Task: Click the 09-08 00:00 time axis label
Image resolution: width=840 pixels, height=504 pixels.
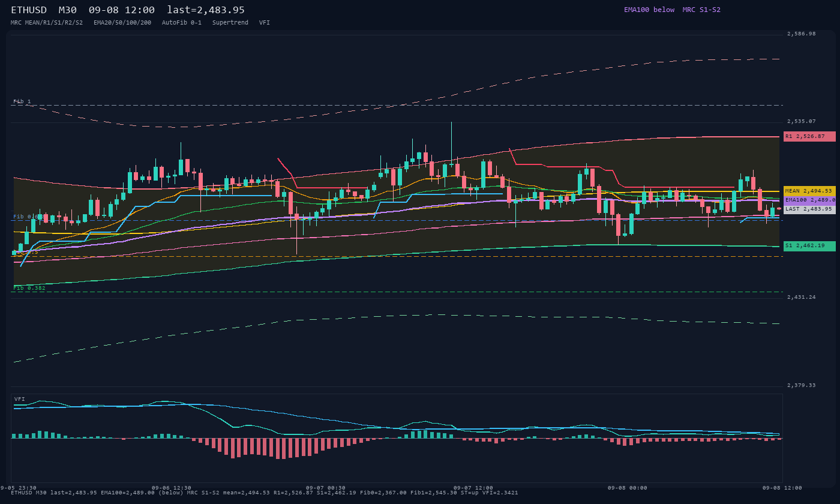Action: click(x=628, y=488)
